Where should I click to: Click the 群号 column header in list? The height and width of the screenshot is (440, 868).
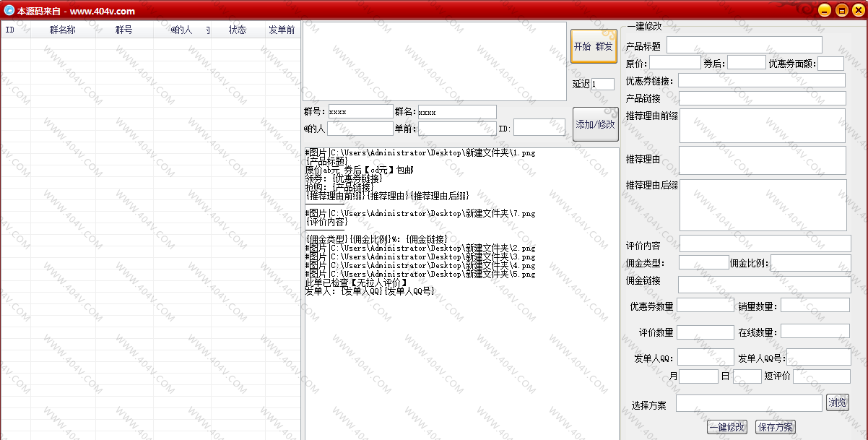pyautogui.click(x=123, y=30)
